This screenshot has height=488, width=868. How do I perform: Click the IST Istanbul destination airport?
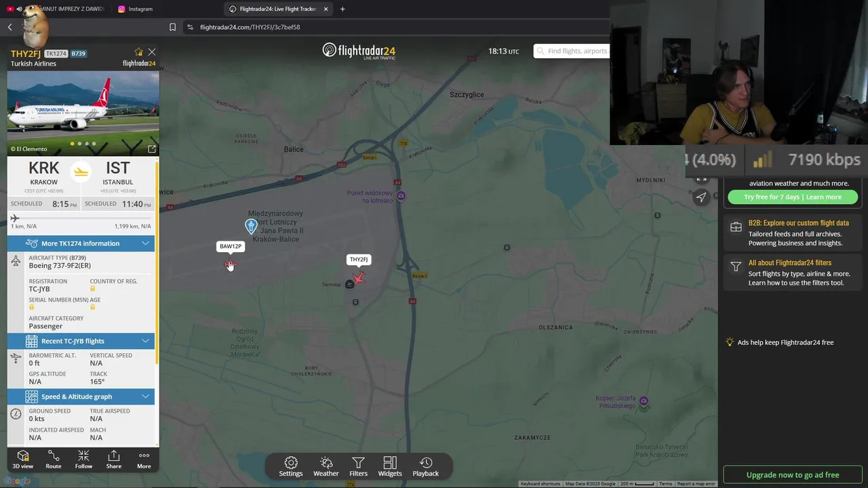(x=117, y=173)
